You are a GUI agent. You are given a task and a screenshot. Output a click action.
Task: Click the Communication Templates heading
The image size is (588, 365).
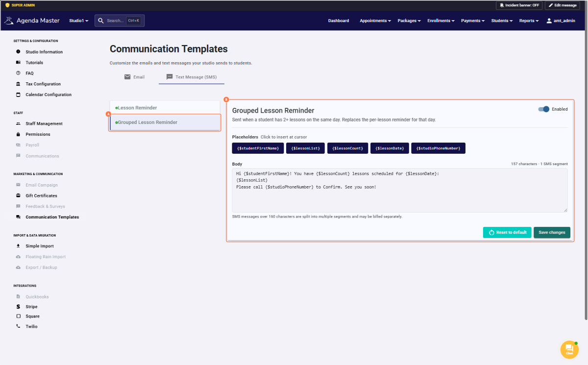[x=169, y=49]
